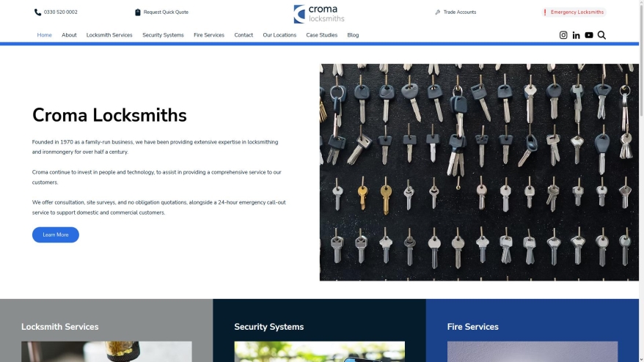
Task: Click the Locksmith Services card heading
Action: (x=60, y=327)
